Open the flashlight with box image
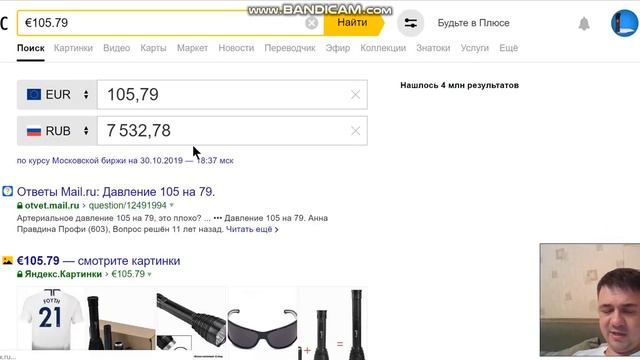Viewport: 640px width, 360px height. [121, 318]
